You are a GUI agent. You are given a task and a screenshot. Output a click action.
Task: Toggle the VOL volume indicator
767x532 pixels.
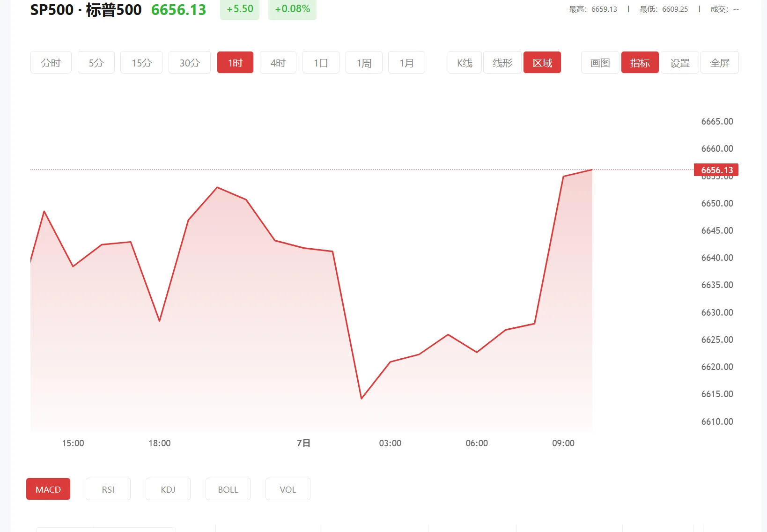(x=288, y=489)
